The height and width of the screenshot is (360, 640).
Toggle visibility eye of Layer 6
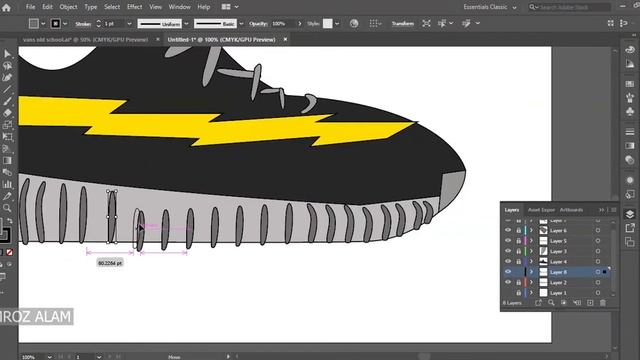(x=508, y=231)
